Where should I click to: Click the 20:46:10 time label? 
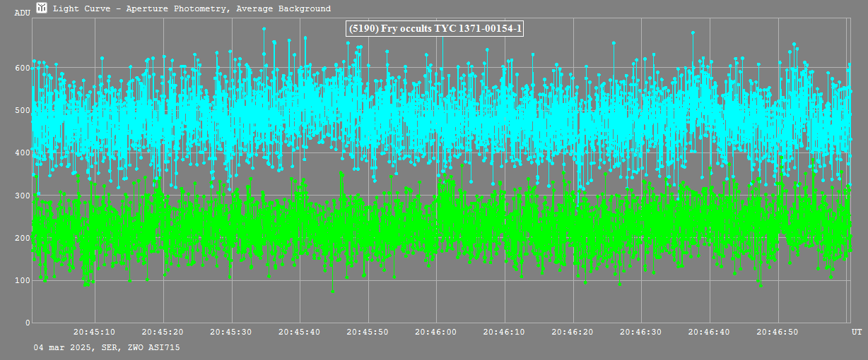coord(505,331)
